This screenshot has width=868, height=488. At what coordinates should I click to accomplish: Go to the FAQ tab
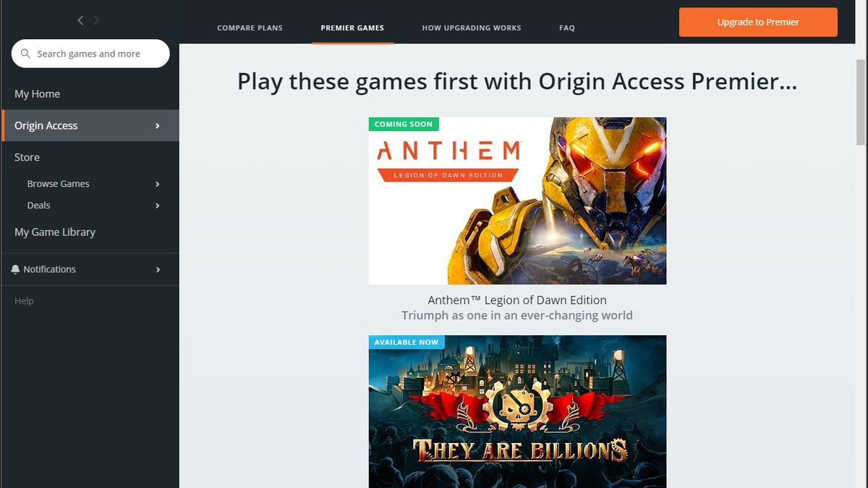[567, 28]
